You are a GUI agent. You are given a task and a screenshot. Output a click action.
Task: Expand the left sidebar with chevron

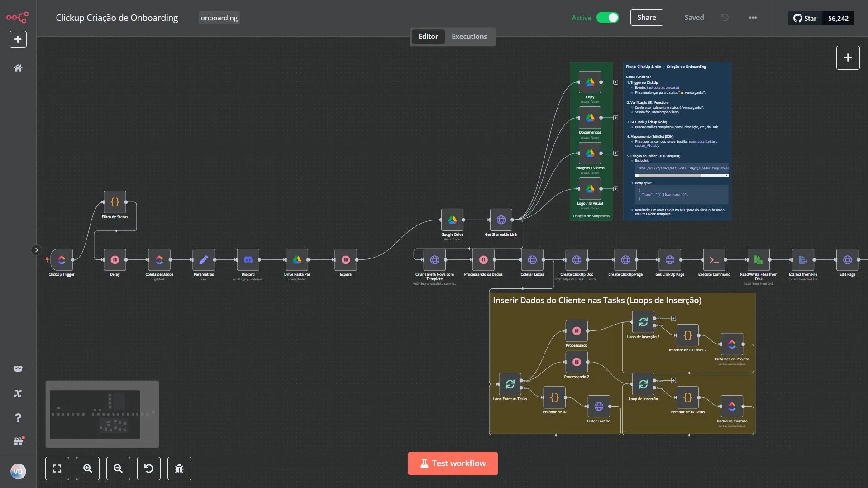(x=37, y=250)
